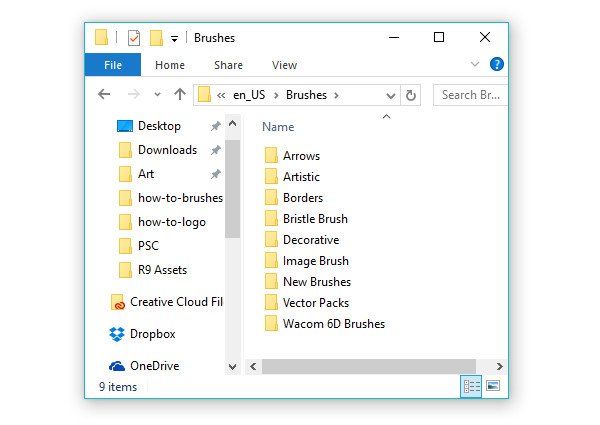Click the Up one level arrow

[x=180, y=95]
